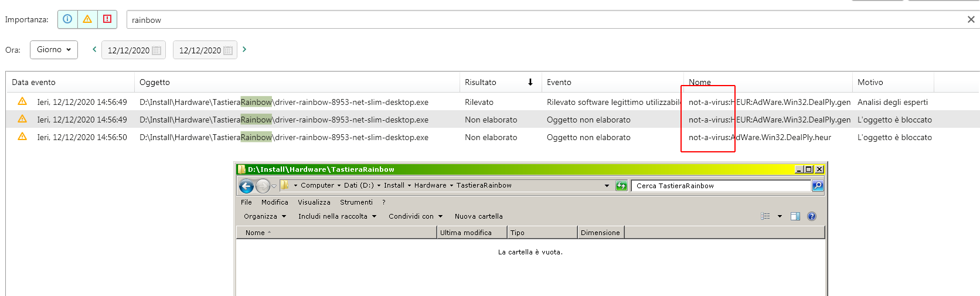This screenshot has height=296, width=980.
Task: Select the DealPly.heur detection name
Action: [760, 137]
